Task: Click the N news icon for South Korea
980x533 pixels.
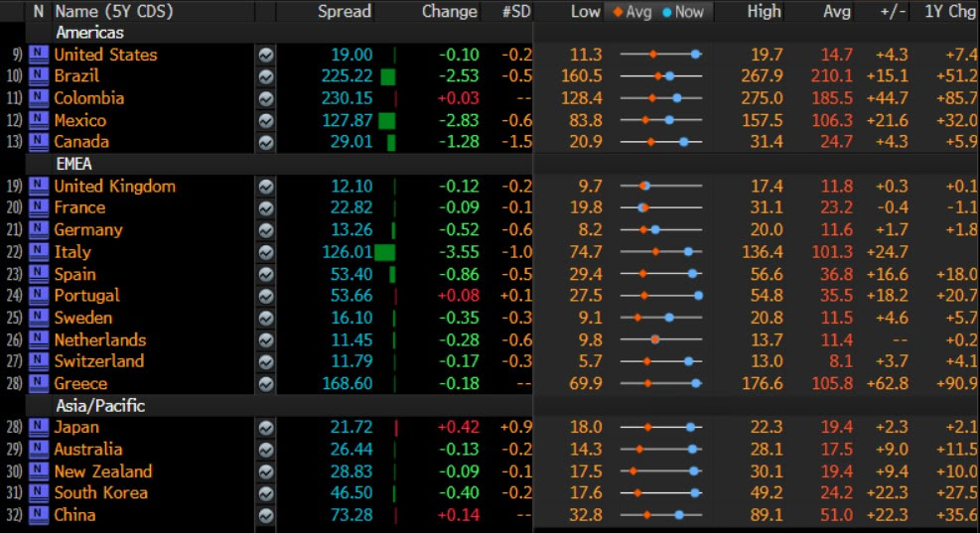Action: (39, 493)
